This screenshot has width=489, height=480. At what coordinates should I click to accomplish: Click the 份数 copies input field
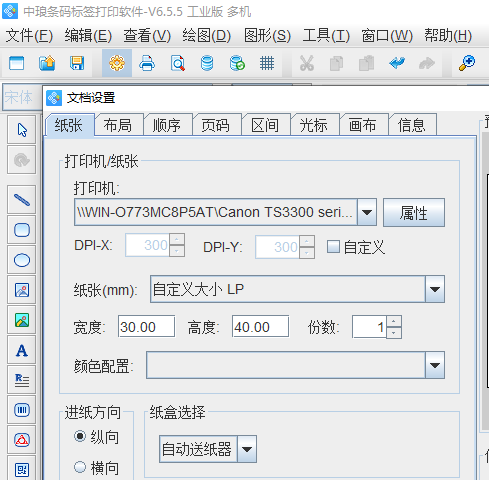click(369, 327)
